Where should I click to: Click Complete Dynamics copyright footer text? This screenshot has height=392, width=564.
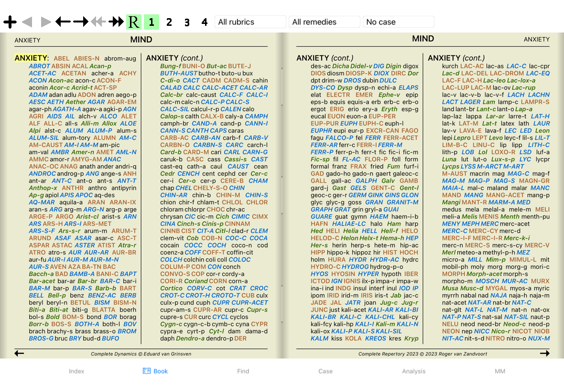tap(141, 354)
